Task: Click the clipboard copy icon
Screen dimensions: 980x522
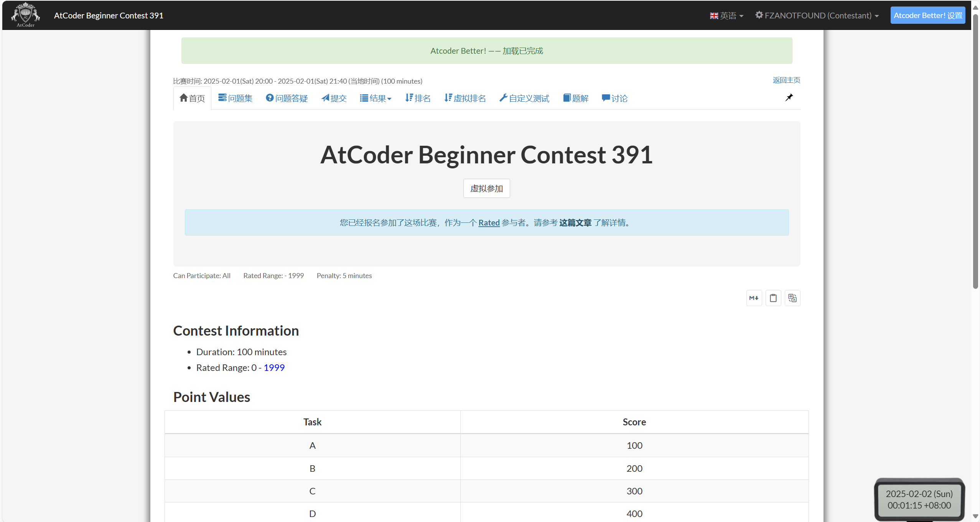Action: tap(773, 298)
